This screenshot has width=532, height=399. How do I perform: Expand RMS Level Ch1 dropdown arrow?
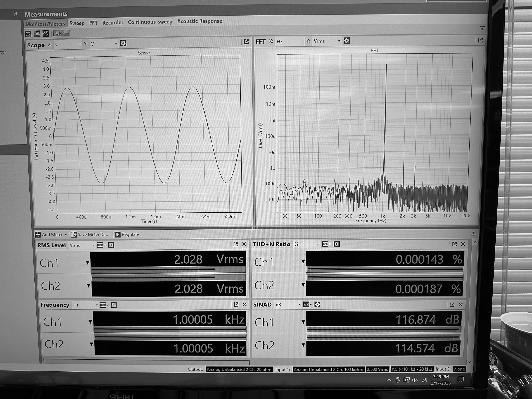click(87, 262)
